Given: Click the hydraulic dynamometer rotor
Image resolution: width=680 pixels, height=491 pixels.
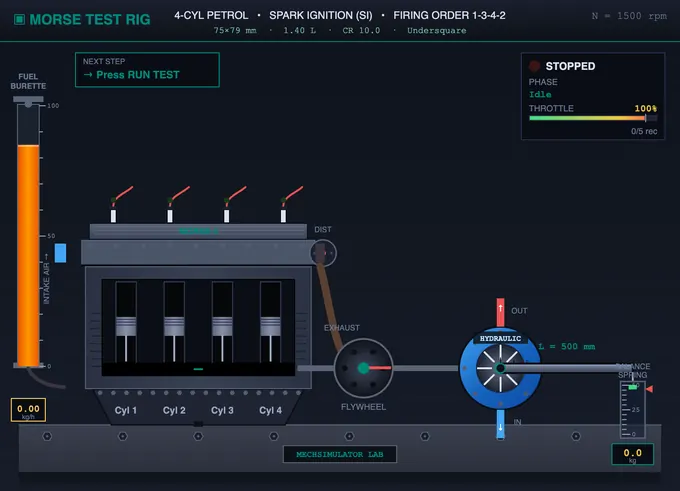Looking at the screenshot, I should [x=500, y=368].
